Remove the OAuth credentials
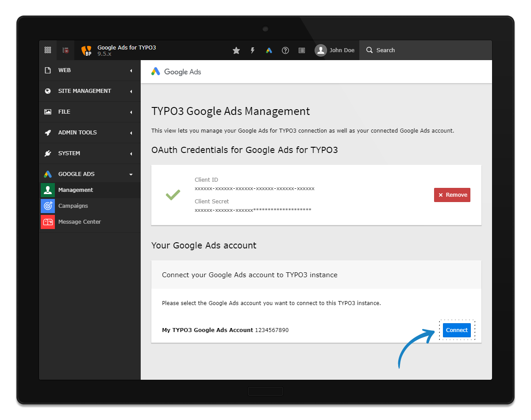The image size is (531, 420). [452, 195]
